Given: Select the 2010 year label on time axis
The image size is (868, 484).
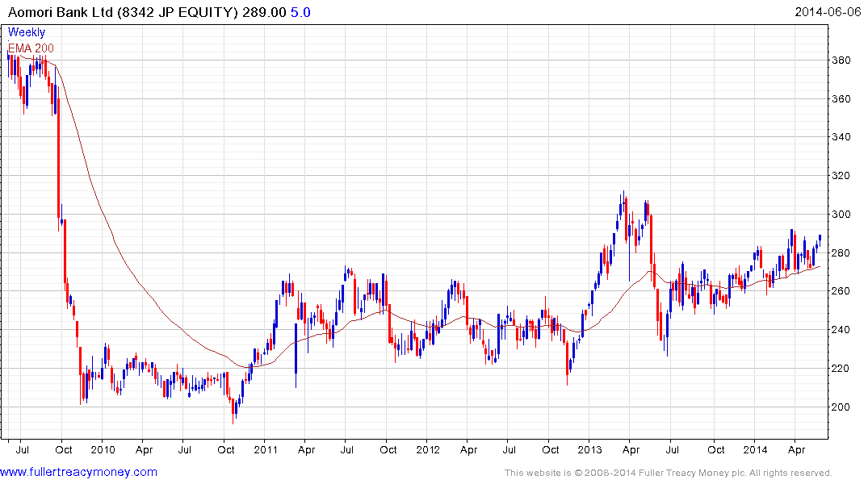Looking at the screenshot, I should pyautogui.click(x=103, y=449).
